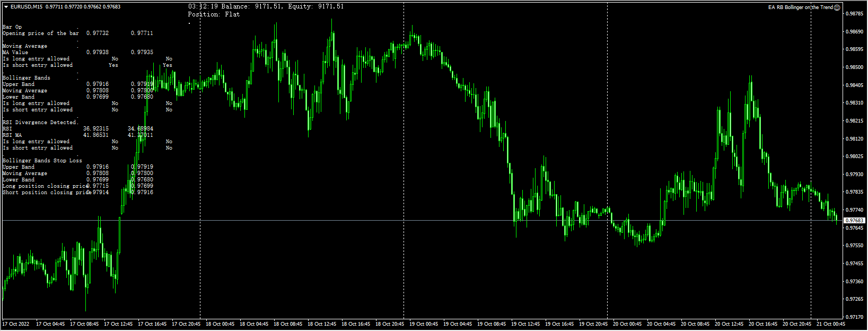The width and height of the screenshot is (868, 331).
Task: Click the RSI MA value 41.86531
Action: click(96, 135)
